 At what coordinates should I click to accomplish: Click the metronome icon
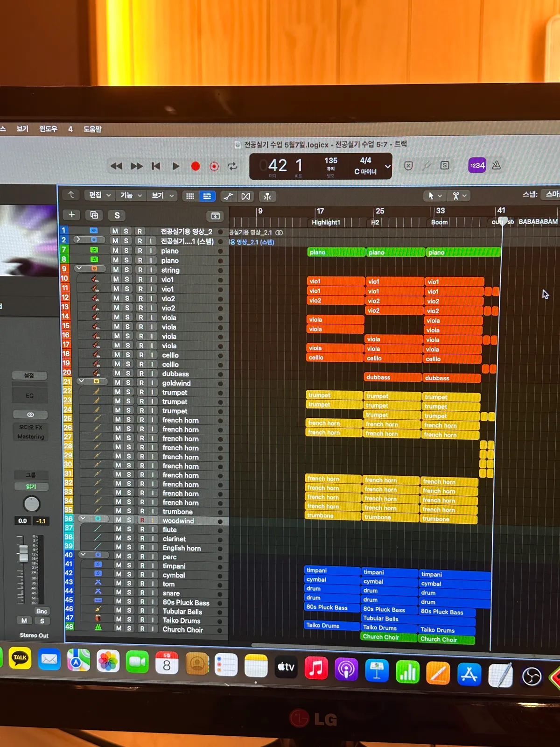pyautogui.click(x=497, y=165)
